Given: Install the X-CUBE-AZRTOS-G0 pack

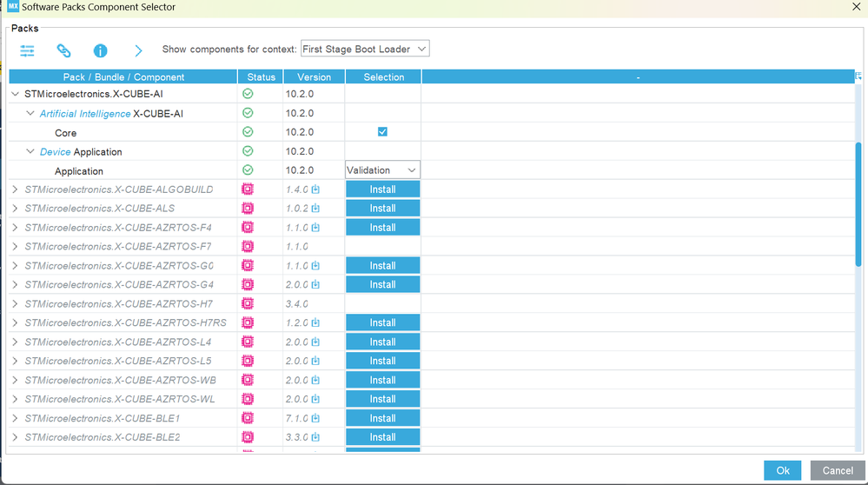Looking at the screenshot, I should (x=382, y=266).
